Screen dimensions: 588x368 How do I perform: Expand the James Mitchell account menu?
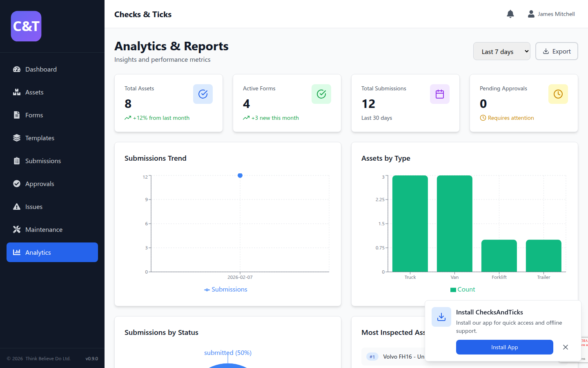551,13
